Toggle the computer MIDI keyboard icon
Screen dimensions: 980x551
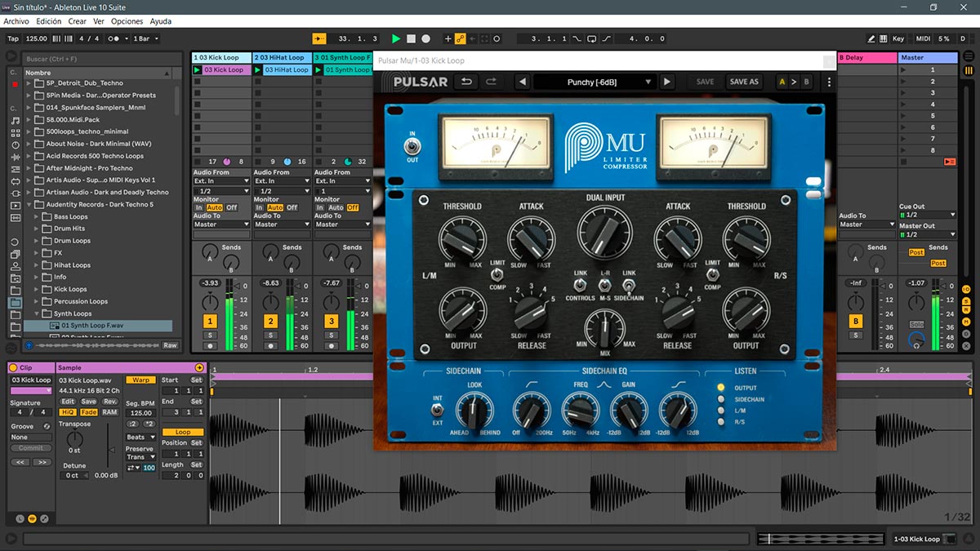coord(884,38)
